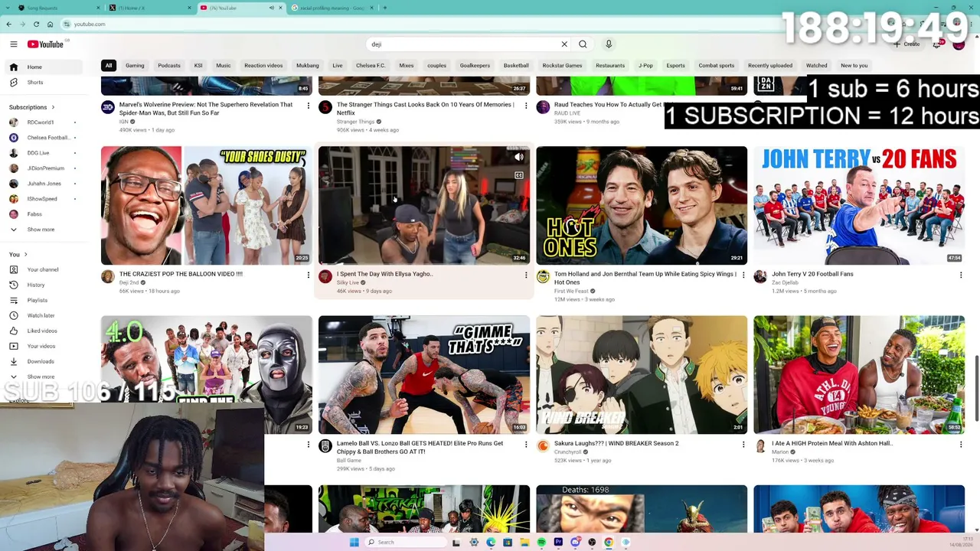Open the browser home page button

point(50,24)
